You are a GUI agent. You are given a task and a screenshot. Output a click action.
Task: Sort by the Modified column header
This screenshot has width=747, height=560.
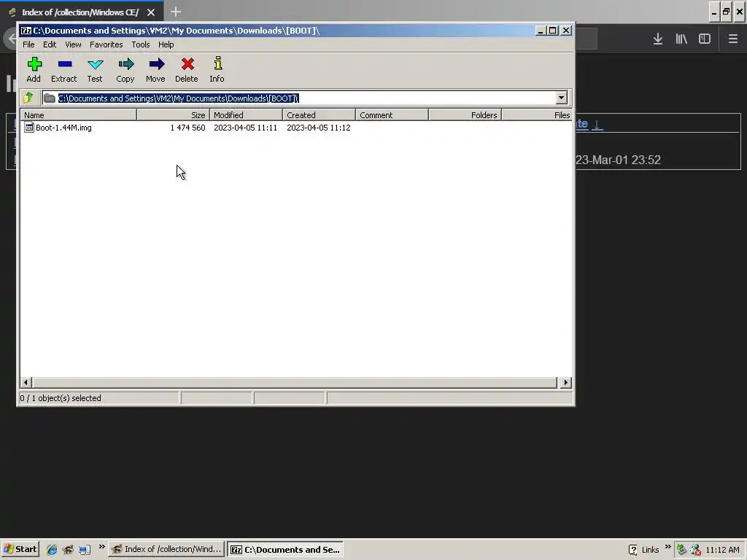[x=247, y=115]
